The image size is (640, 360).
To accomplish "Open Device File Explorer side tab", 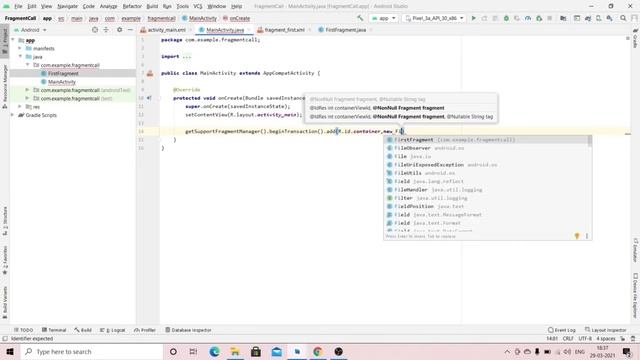I will click(x=636, y=295).
